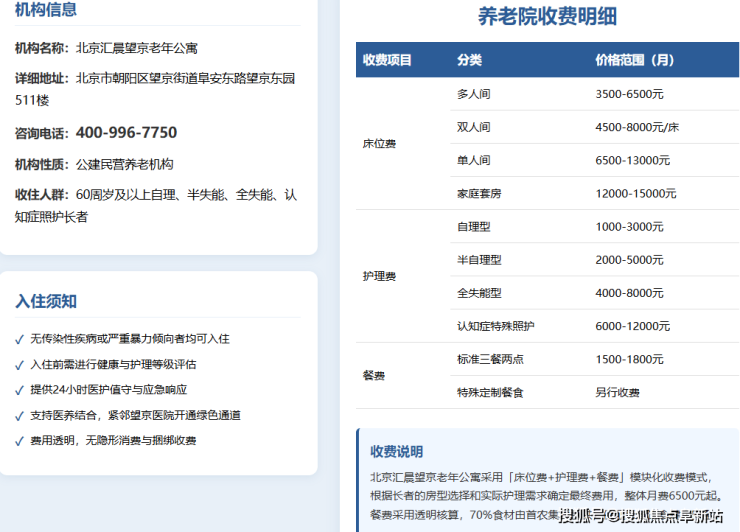This screenshot has width=740, height=532.
Task: Click the 详细地址 address text
Action: pos(155,89)
